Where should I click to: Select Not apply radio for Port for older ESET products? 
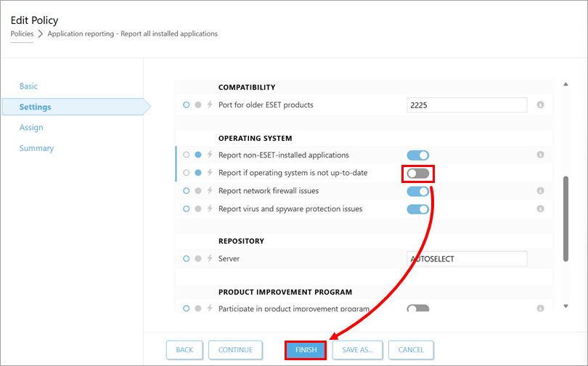pos(187,105)
